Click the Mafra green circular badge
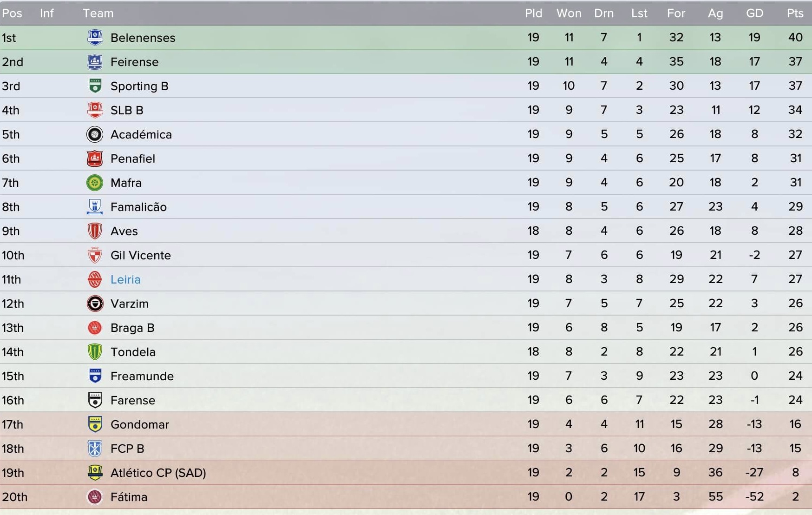 tap(95, 183)
